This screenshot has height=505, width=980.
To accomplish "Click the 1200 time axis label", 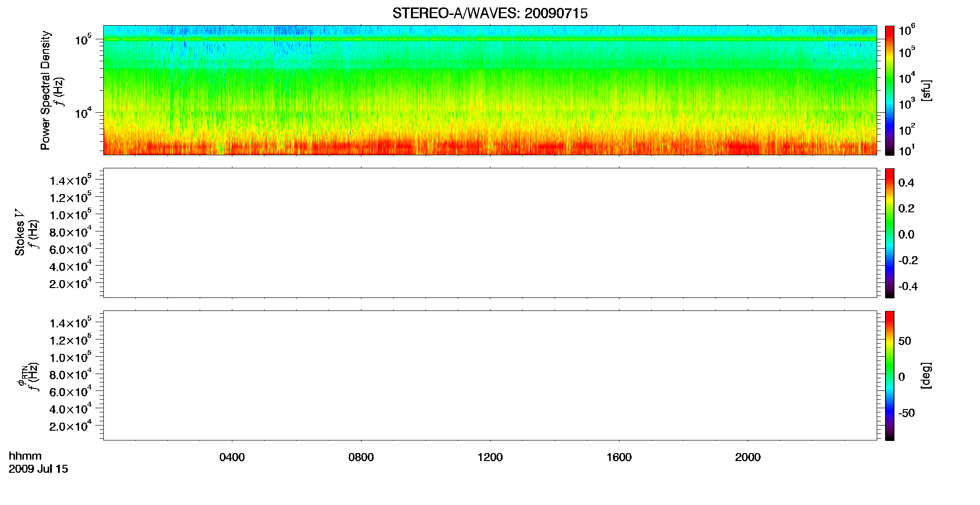I will [490, 457].
